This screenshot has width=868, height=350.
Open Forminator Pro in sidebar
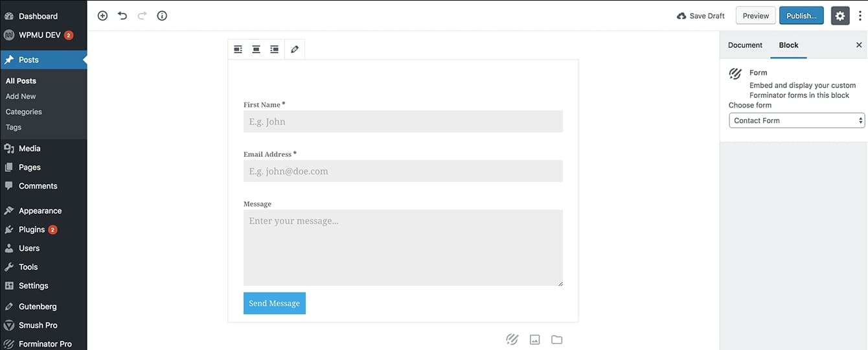45,344
